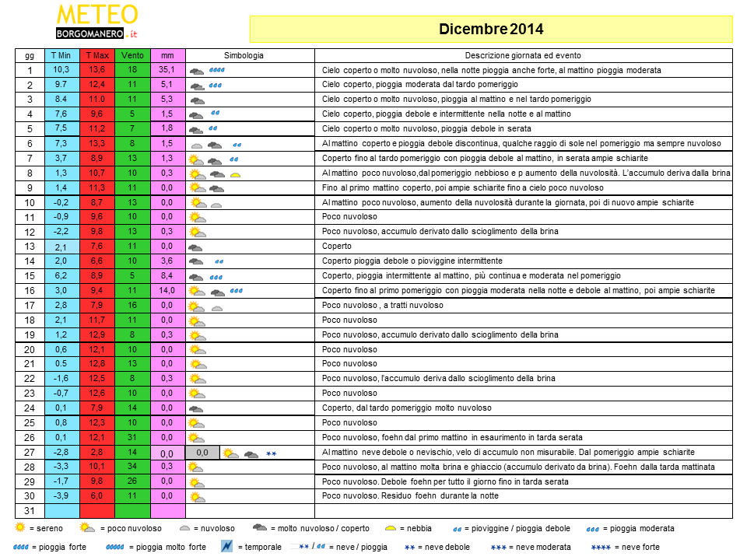Select the -2,2 minimum temperature on day 12
Image resolution: width=747 pixels, height=560 pixels.
coord(61,232)
